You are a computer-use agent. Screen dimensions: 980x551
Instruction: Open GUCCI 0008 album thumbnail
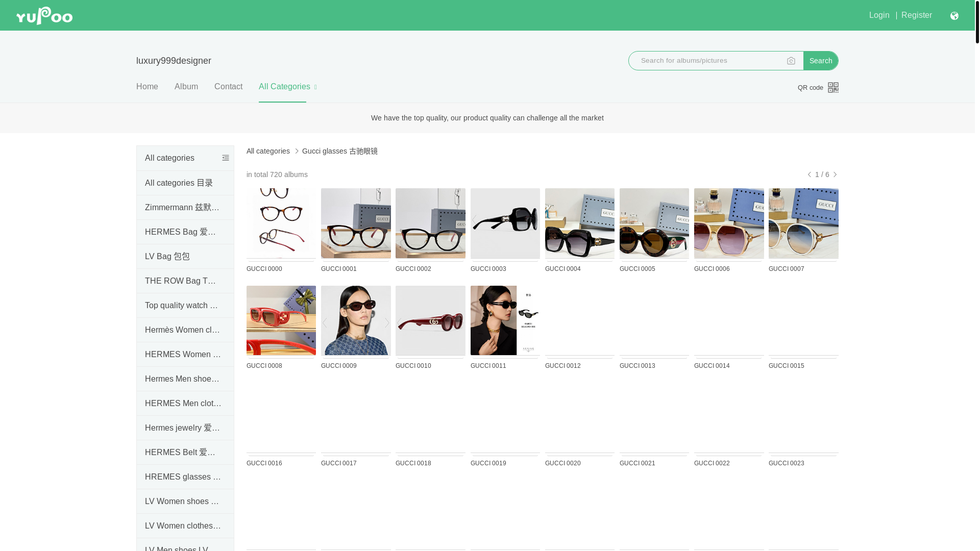pyautogui.click(x=281, y=320)
